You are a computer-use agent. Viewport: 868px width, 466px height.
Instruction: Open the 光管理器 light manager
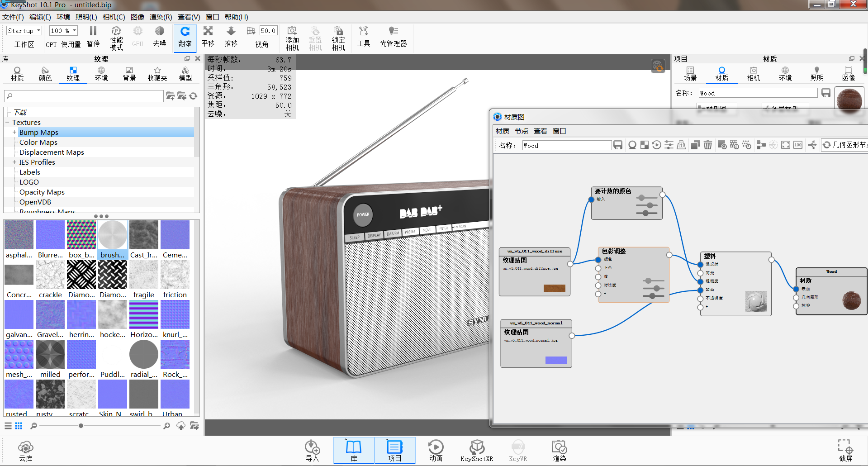coord(394,37)
